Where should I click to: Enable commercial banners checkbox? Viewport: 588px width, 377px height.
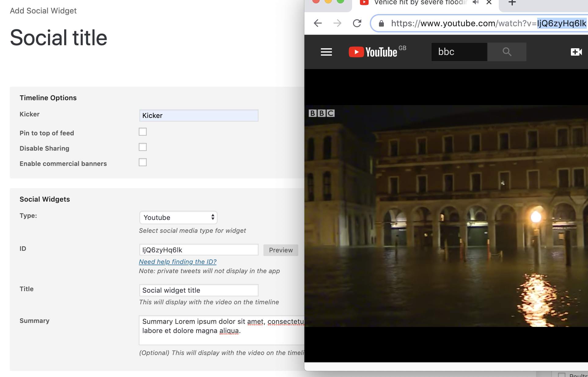click(x=143, y=162)
